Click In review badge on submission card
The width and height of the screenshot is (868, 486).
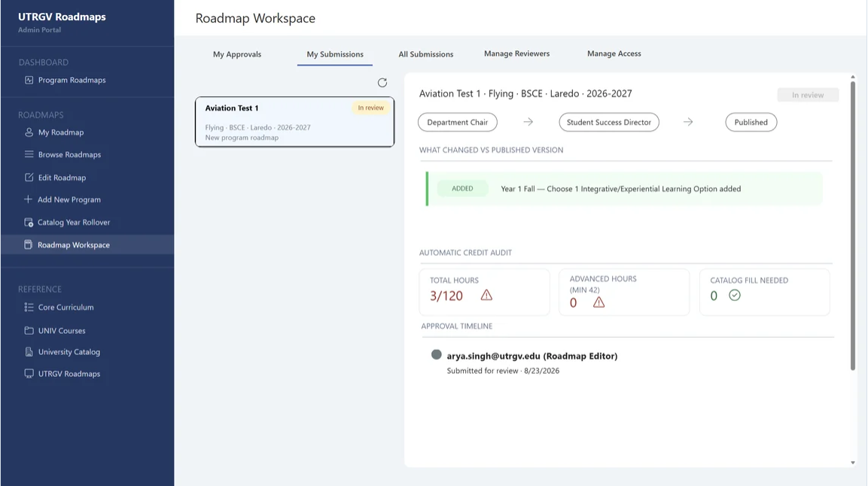point(370,108)
